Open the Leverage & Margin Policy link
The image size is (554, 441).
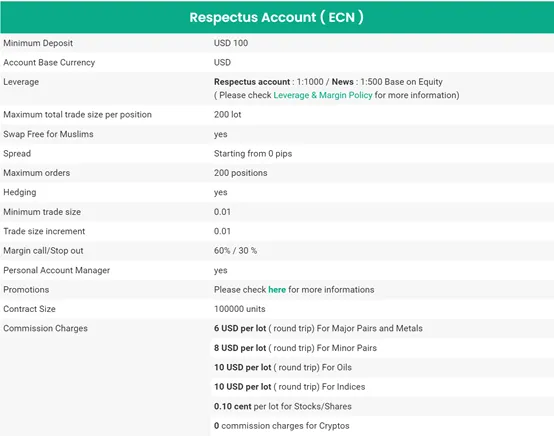[x=323, y=95]
